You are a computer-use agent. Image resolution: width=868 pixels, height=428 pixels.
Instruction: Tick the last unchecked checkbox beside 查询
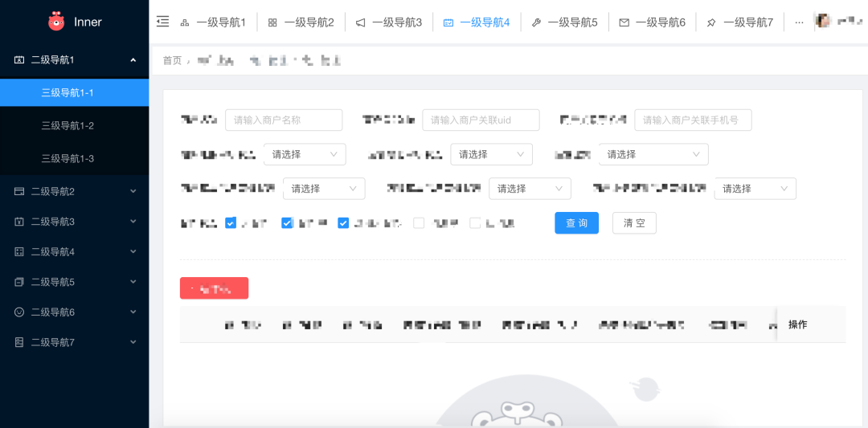point(475,223)
